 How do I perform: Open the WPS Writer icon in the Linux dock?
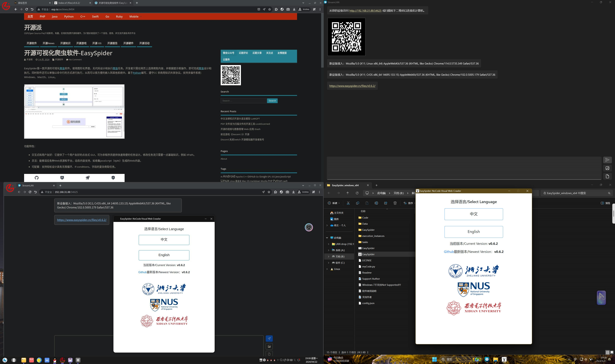point(47,360)
